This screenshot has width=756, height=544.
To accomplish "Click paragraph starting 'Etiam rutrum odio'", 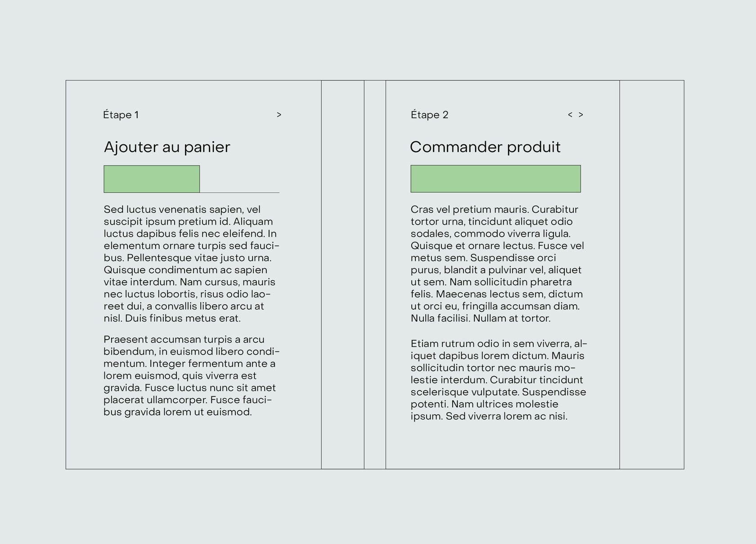I will (x=498, y=380).
